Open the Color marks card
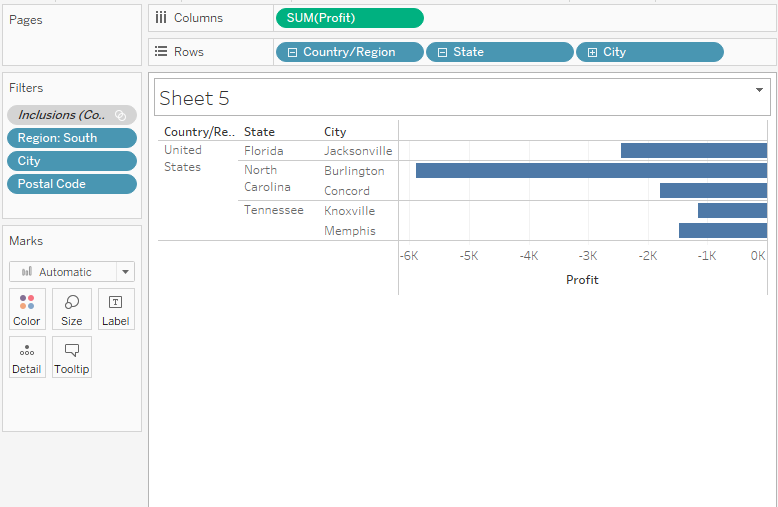Viewport: 778px width, 507px height. tap(27, 309)
